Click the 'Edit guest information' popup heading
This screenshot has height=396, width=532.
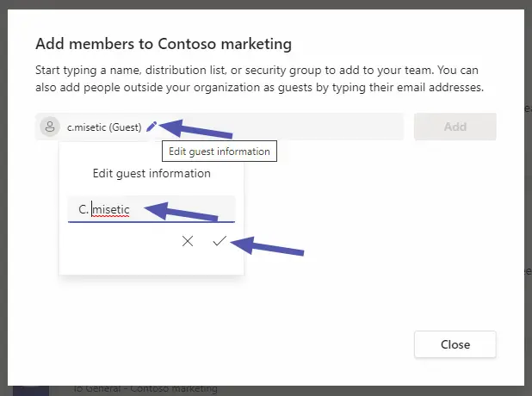(x=152, y=173)
